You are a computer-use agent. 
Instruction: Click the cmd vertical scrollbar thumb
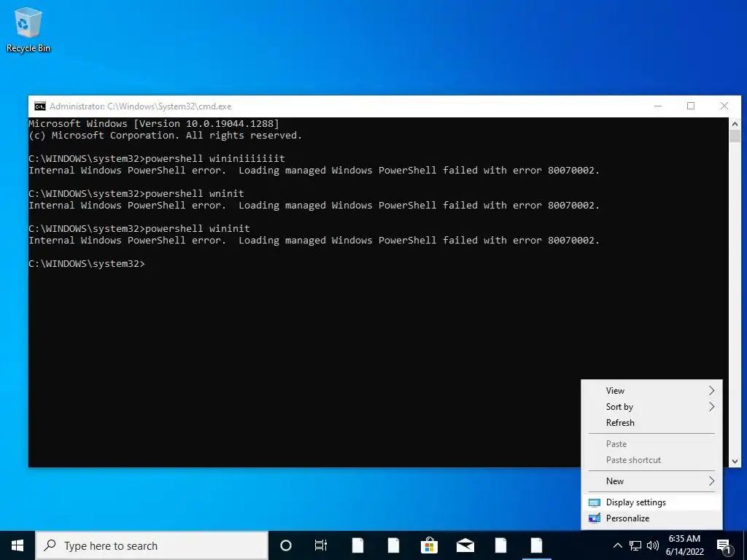click(x=735, y=136)
